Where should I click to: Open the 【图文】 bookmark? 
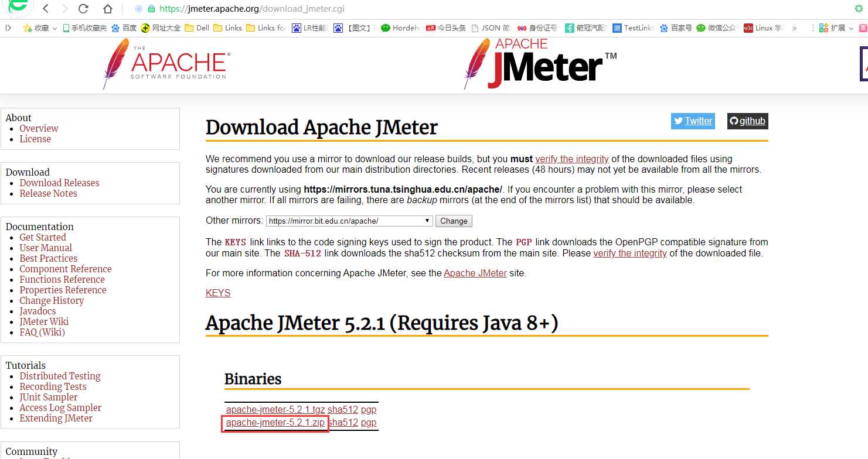[353, 28]
